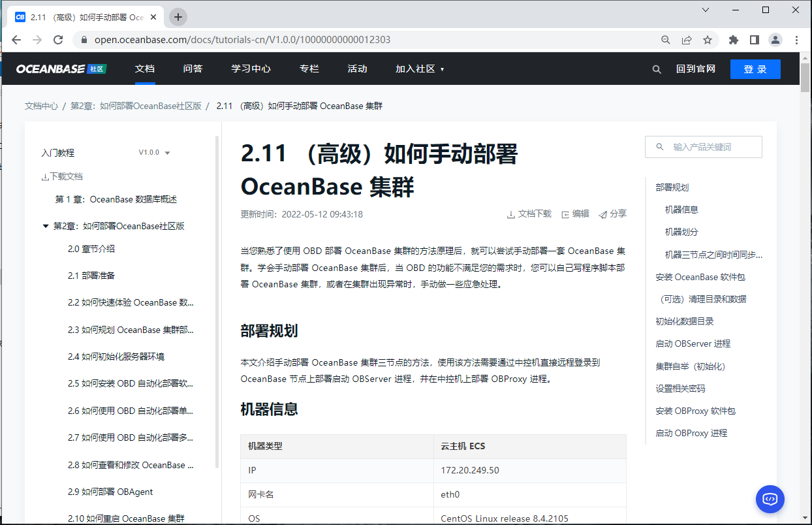Click the lock icon in address bar
This screenshot has height=525, width=812.
(84, 40)
